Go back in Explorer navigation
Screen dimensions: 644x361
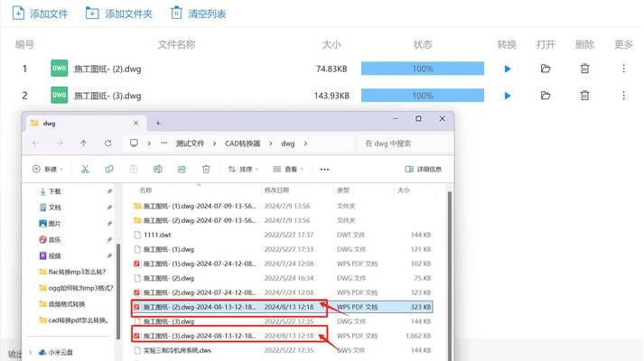tap(36, 143)
